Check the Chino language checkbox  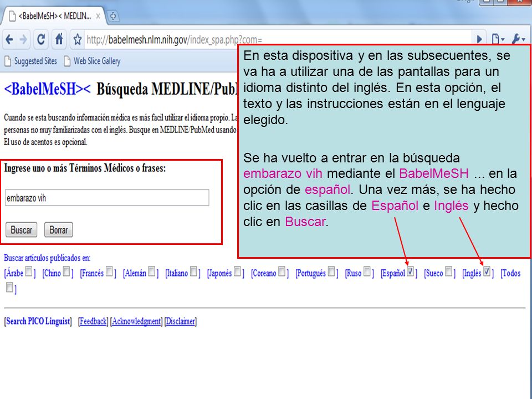[67, 272]
